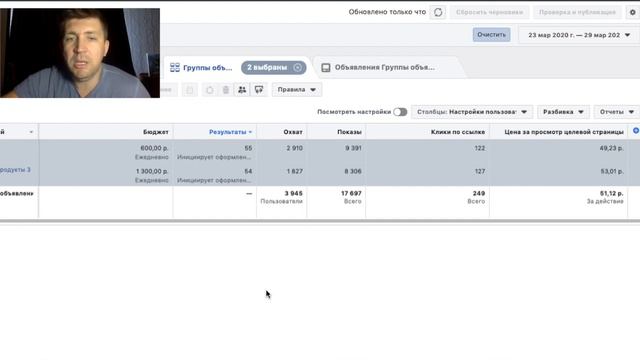Click the 8 306 impressions value
The image size is (640, 360).
click(353, 171)
